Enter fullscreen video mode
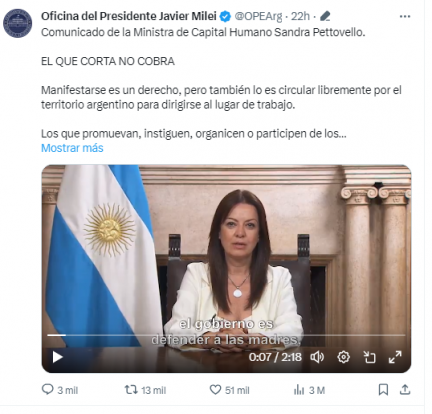432x414 pixels. 395,357
